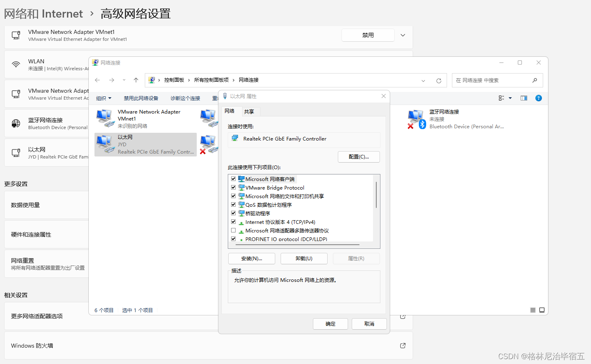
Task: Expand VMnet1 adapter details chevron in Settings
Action: (x=403, y=35)
